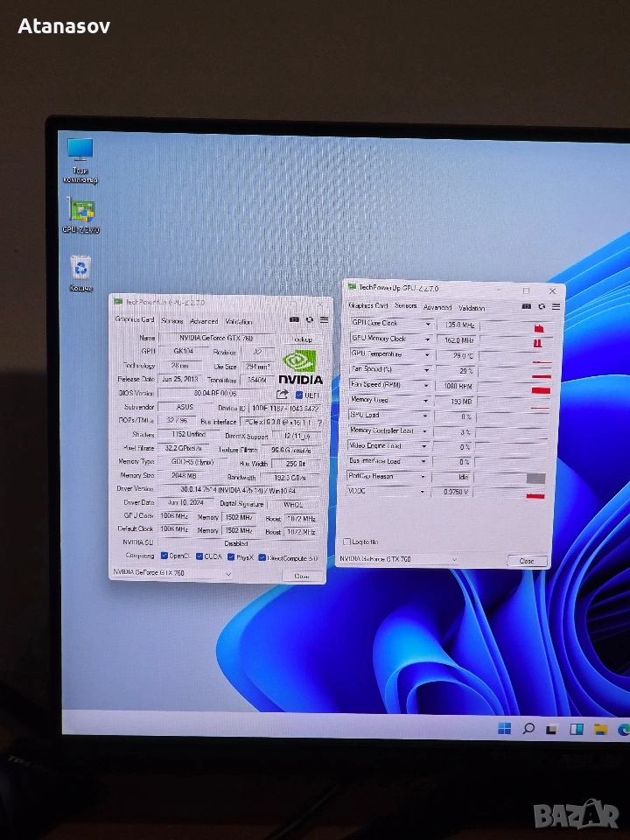
Task: Open the hamburger menu in the Sensors window
Action: click(556, 306)
